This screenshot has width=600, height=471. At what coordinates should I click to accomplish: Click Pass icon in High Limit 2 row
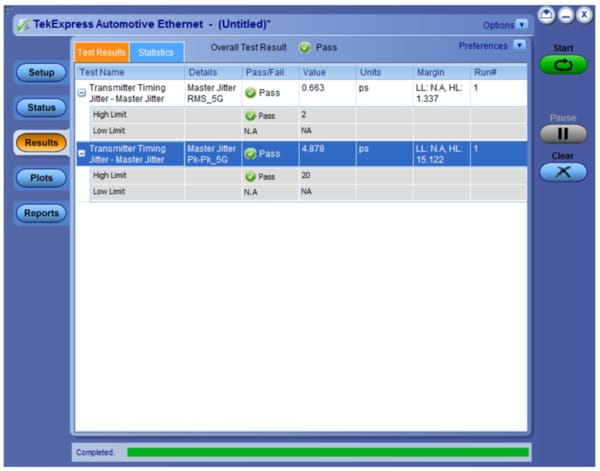[x=250, y=116]
